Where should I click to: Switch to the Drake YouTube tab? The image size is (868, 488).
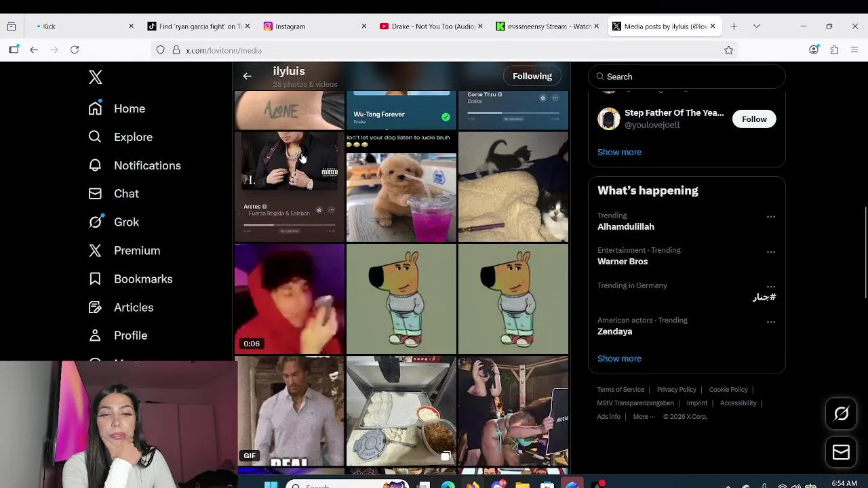(x=431, y=26)
